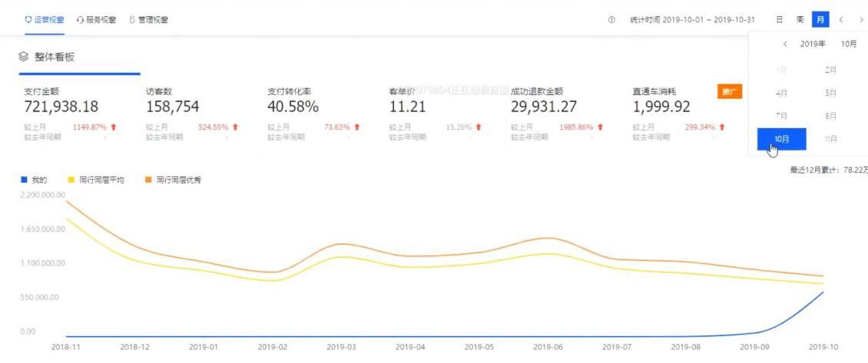Switch to the 服务视窗 tab
Viewport: 868px width, 363px height.
[x=96, y=20]
